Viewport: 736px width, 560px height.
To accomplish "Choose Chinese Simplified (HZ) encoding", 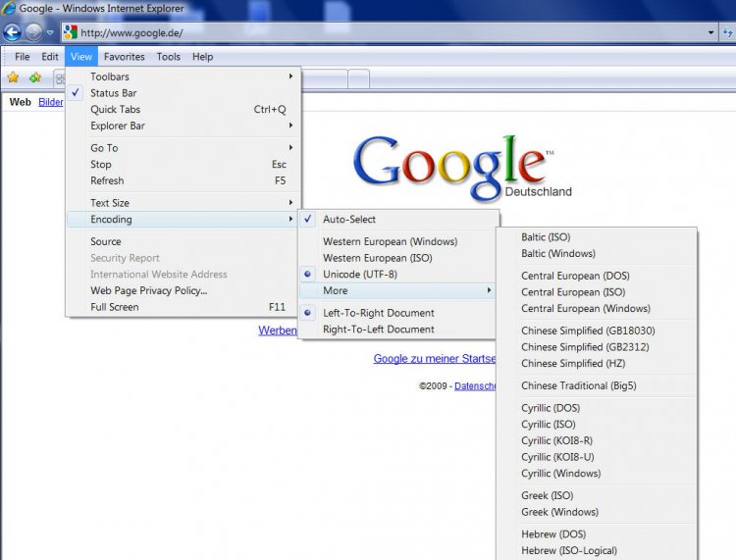I will pos(597,364).
